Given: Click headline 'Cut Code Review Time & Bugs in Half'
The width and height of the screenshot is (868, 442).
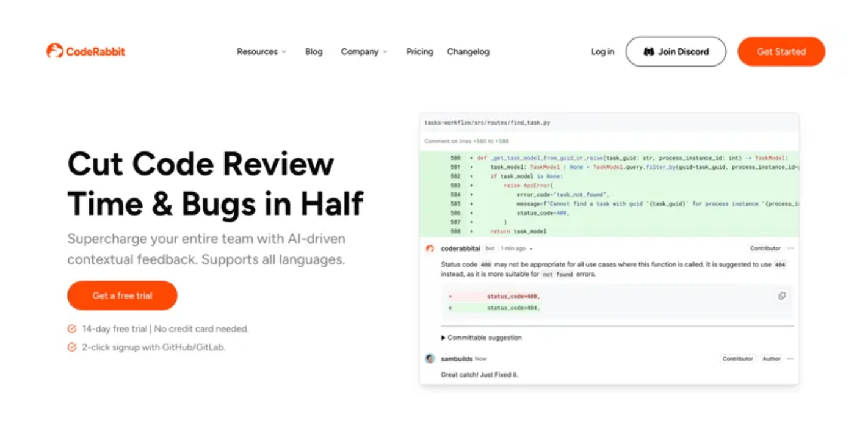Looking at the screenshot, I should (x=215, y=183).
